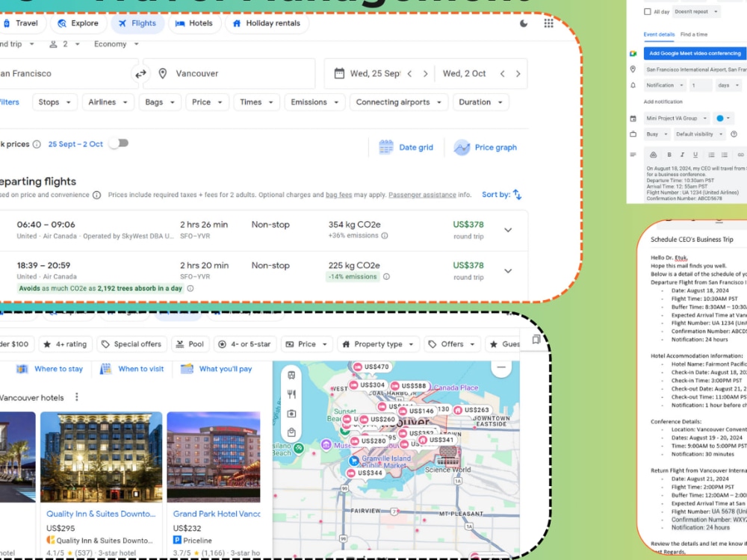Expand the 06:40 – 09:06 flight details
The width and height of the screenshot is (747, 560).
[508, 230]
